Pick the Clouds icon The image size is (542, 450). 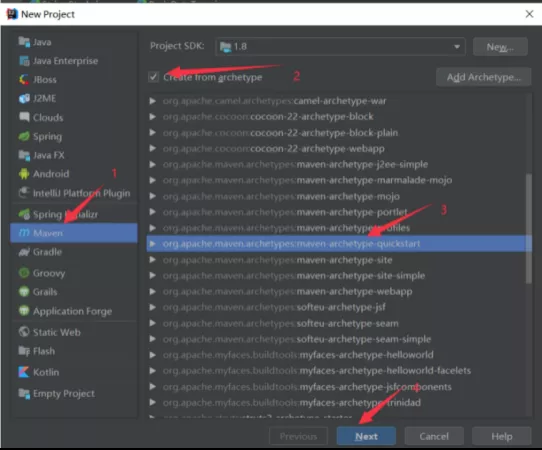(x=24, y=117)
